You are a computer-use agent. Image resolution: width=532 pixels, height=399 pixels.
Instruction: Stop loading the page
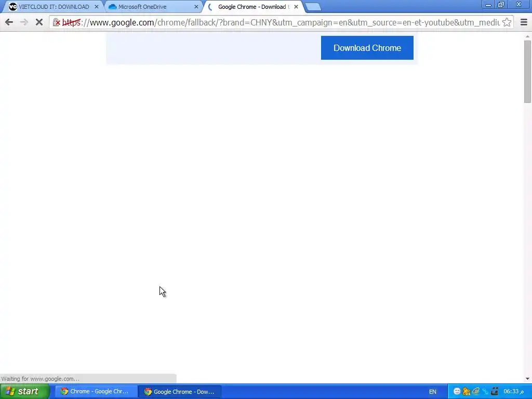tap(39, 22)
